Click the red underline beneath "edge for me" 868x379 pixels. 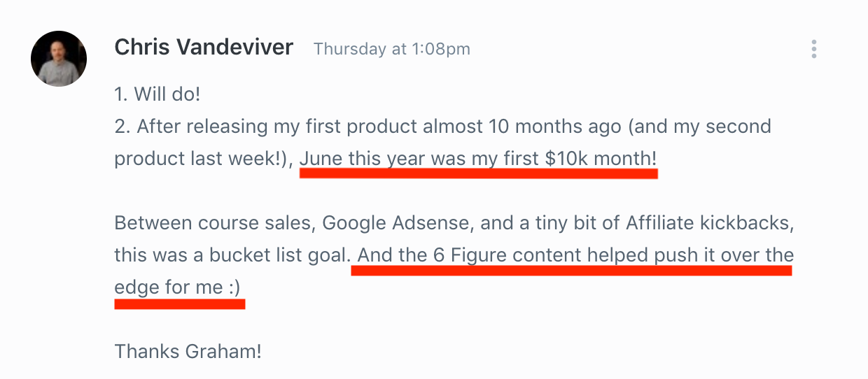pyautogui.click(x=180, y=304)
